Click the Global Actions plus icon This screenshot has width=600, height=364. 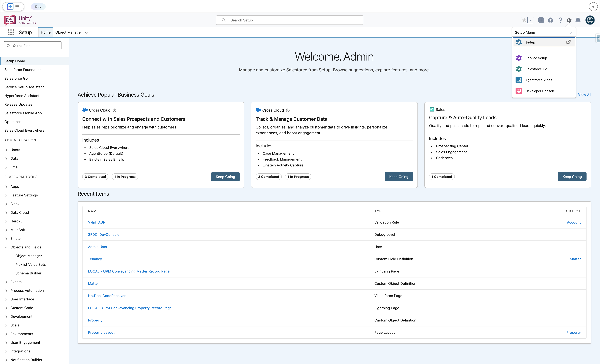541,20
